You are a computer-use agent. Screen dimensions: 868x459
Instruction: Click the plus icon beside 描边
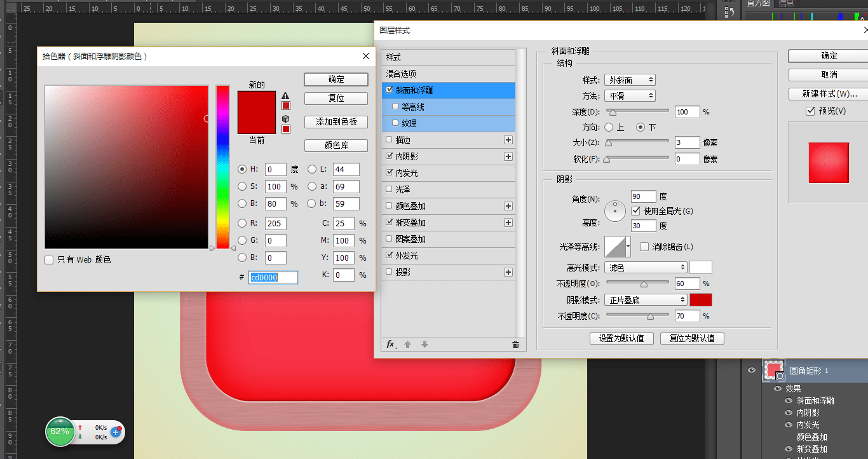click(x=508, y=140)
